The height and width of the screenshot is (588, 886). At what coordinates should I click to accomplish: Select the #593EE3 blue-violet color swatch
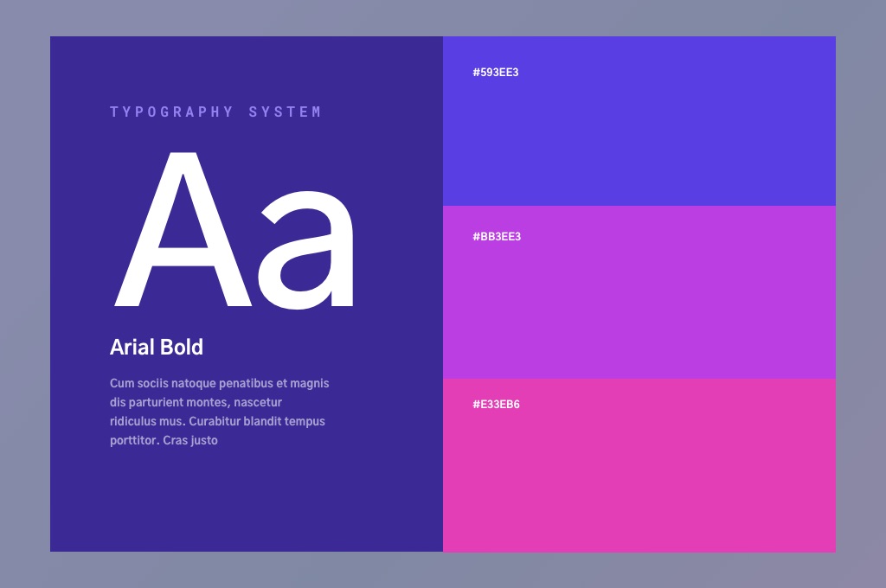point(639,121)
